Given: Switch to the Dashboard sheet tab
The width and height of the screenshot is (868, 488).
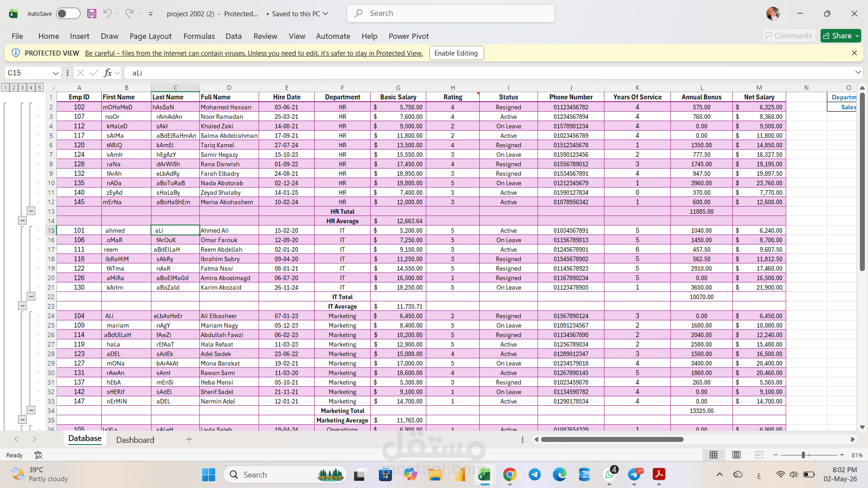Looking at the screenshot, I should (x=135, y=440).
